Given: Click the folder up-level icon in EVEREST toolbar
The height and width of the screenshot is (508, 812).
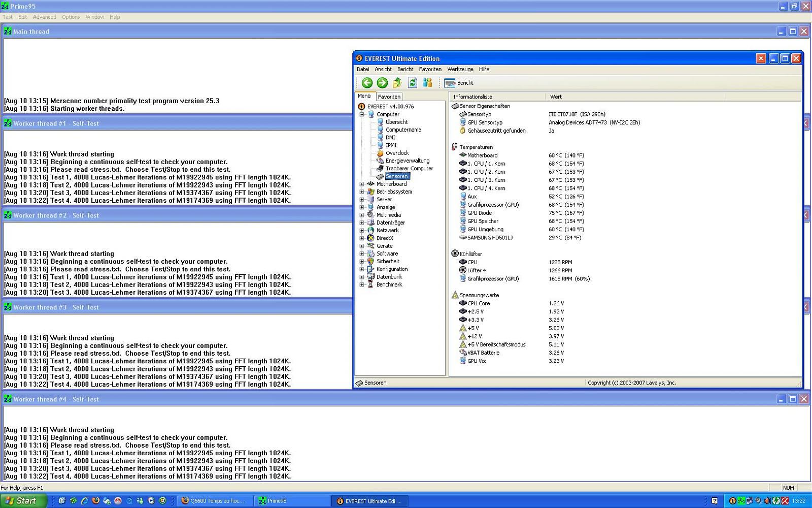Looking at the screenshot, I should (x=397, y=83).
